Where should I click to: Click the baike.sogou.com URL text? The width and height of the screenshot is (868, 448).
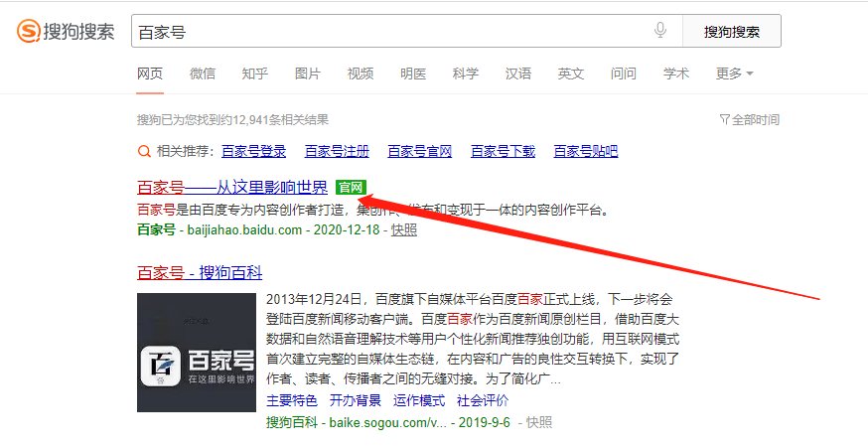(388, 422)
